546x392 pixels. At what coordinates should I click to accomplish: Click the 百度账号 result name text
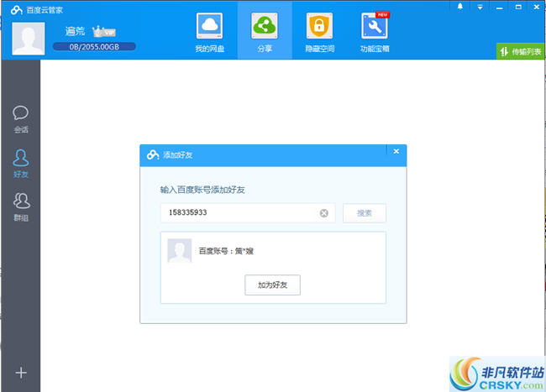coord(226,251)
